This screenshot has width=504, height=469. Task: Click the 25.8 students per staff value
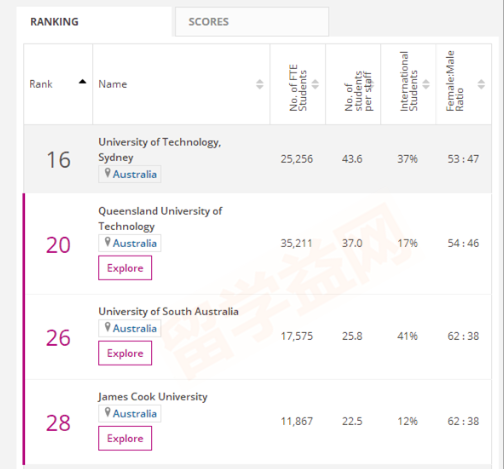pyautogui.click(x=352, y=336)
